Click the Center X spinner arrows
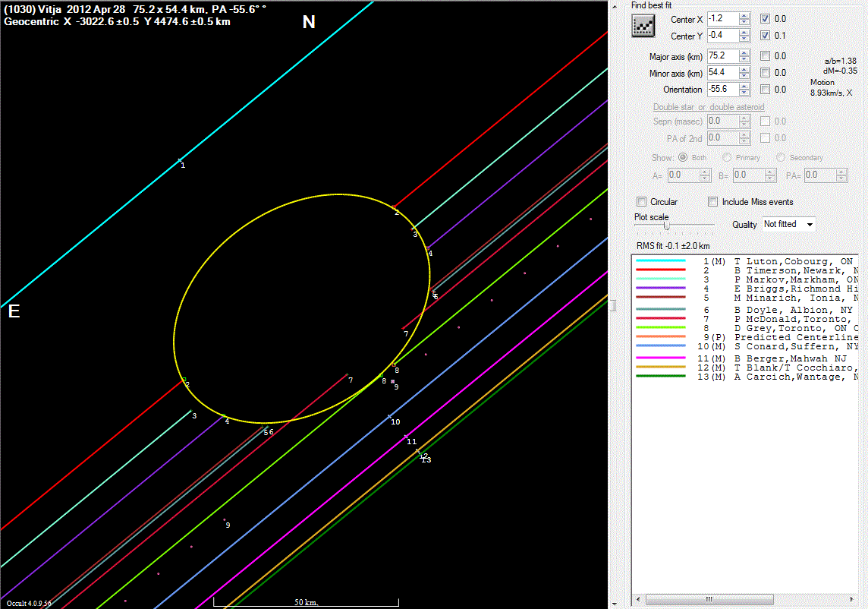Viewport: 868px width, 609px height. [744, 19]
